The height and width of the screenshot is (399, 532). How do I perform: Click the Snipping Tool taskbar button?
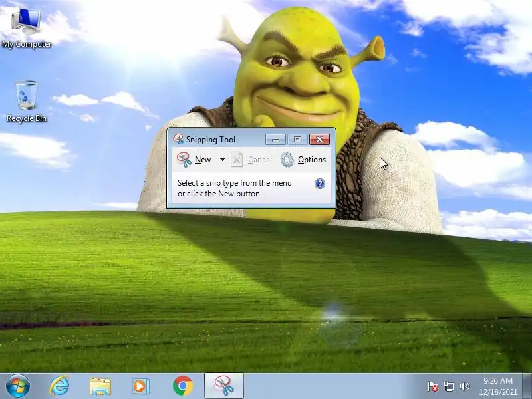click(224, 386)
